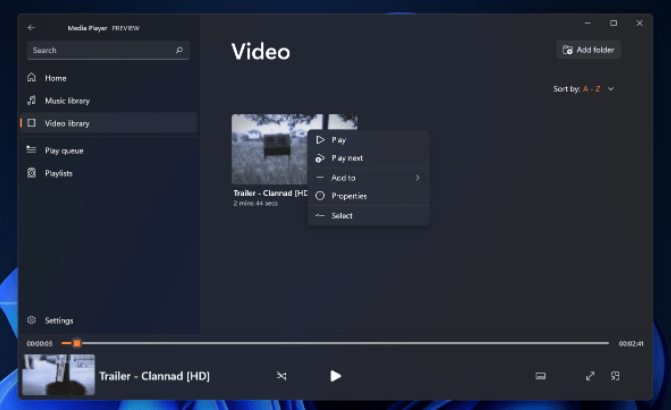This screenshot has height=410, width=671.
Task: Click the Playlists icon
Action: (32, 173)
